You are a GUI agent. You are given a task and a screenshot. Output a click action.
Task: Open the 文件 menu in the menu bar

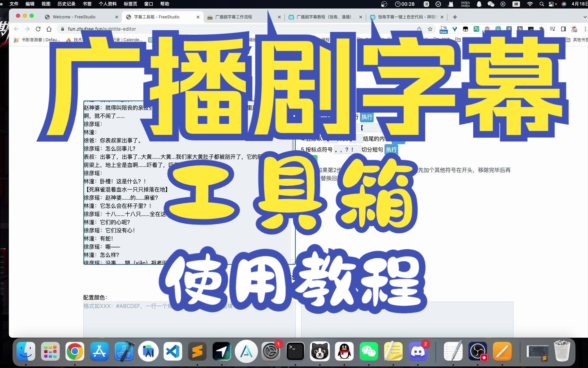14,4
